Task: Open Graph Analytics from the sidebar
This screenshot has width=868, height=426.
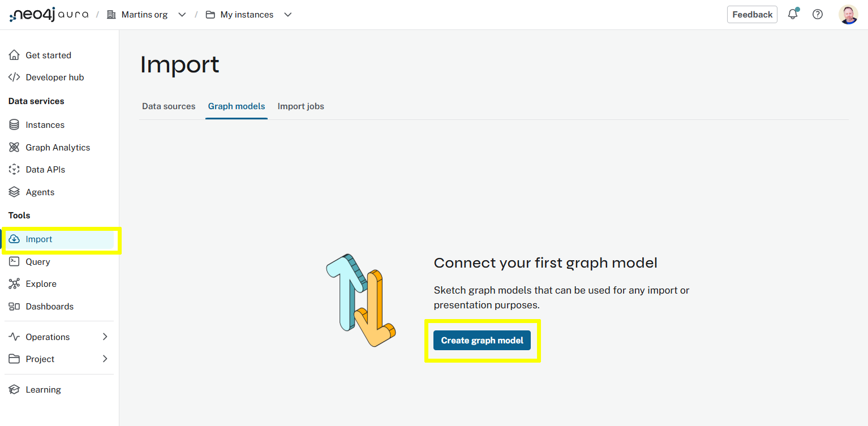Action: [x=14, y=147]
